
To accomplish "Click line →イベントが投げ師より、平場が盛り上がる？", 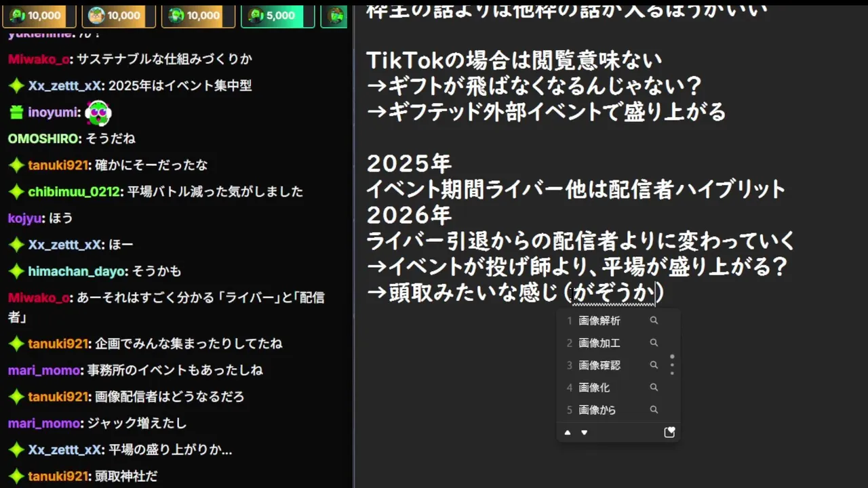I will 577,266.
